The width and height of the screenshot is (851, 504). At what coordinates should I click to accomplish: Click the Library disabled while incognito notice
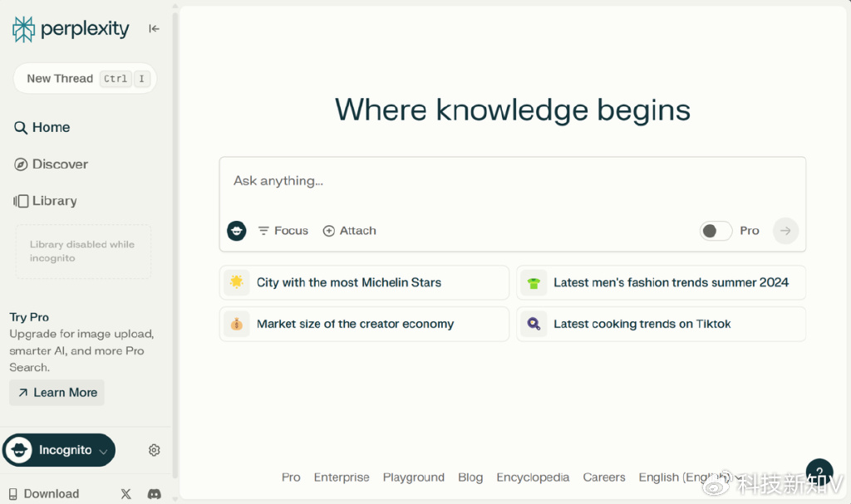pyautogui.click(x=84, y=252)
